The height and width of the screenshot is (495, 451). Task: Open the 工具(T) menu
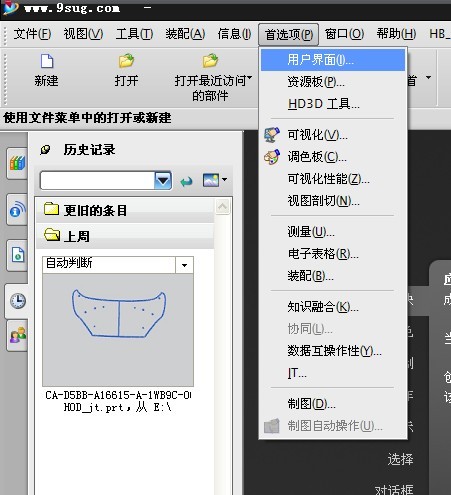pos(134,34)
